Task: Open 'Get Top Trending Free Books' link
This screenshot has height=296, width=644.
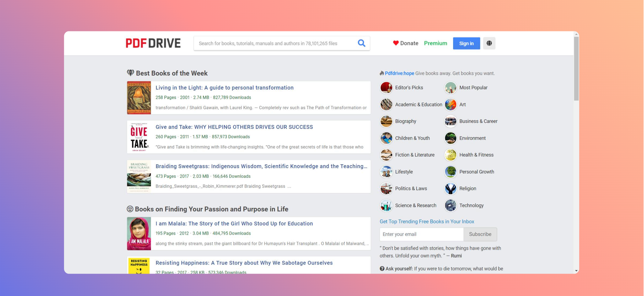Action: tap(427, 221)
